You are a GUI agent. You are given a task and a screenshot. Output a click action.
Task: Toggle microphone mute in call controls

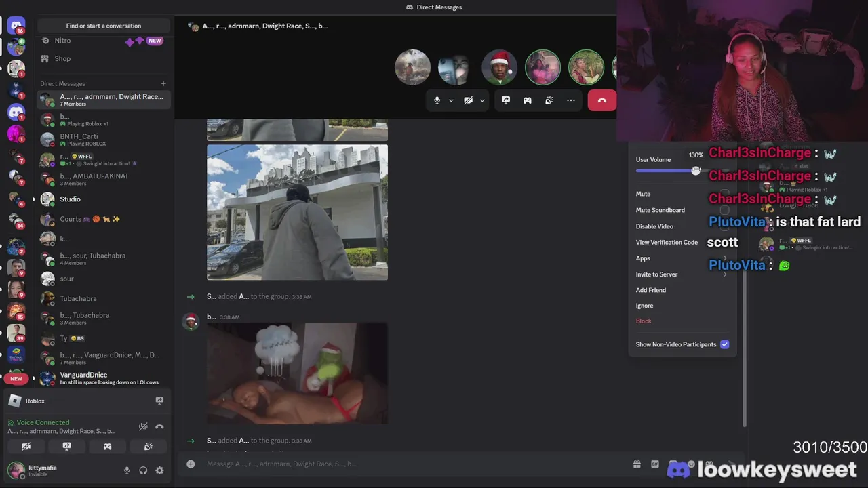tap(437, 100)
